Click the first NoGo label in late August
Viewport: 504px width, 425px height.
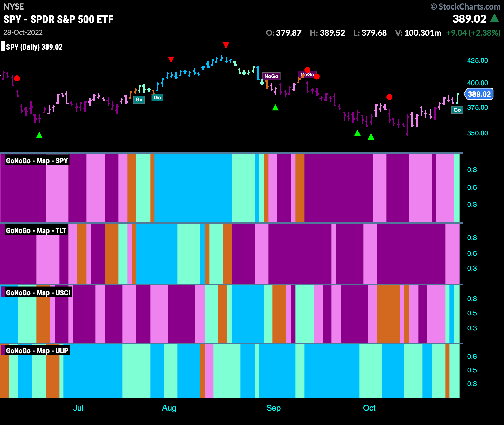click(271, 76)
